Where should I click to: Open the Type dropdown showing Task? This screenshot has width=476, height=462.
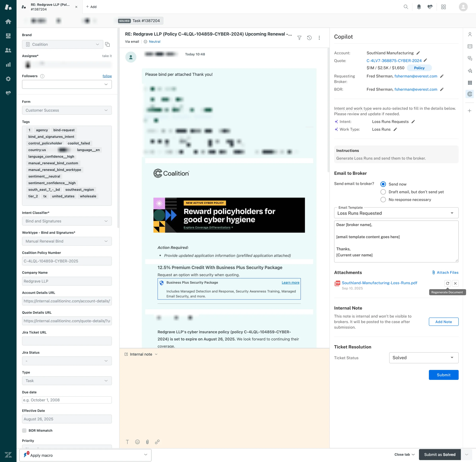click(x=67, y=381)
